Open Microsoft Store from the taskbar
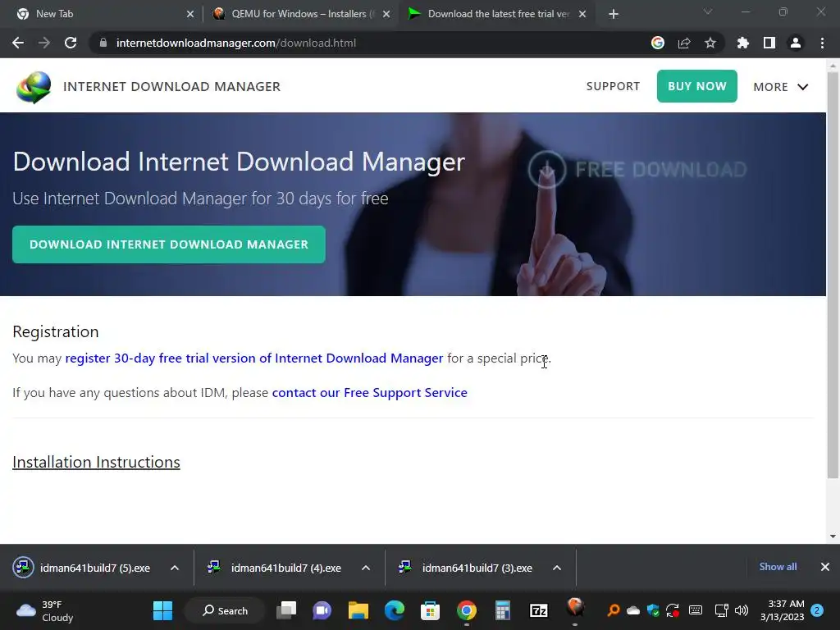The width and height of the screenshot is (840, 630). (430, 610)
